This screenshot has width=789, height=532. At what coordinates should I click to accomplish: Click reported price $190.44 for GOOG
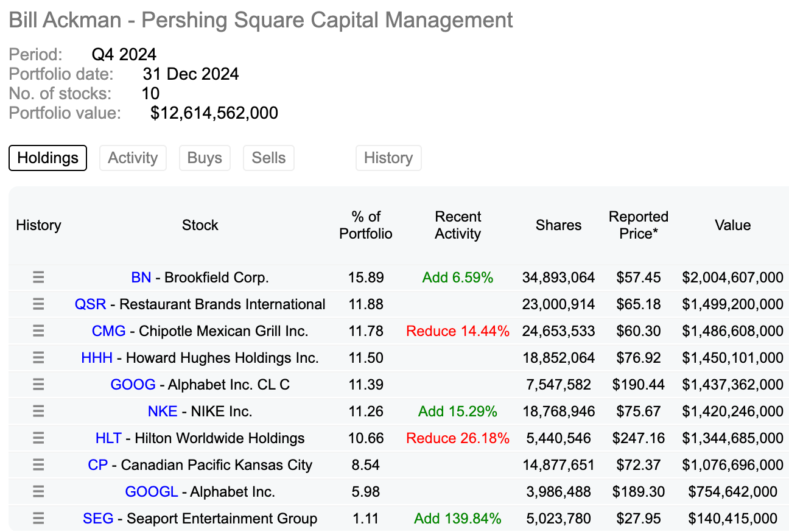tap(638, 385)
